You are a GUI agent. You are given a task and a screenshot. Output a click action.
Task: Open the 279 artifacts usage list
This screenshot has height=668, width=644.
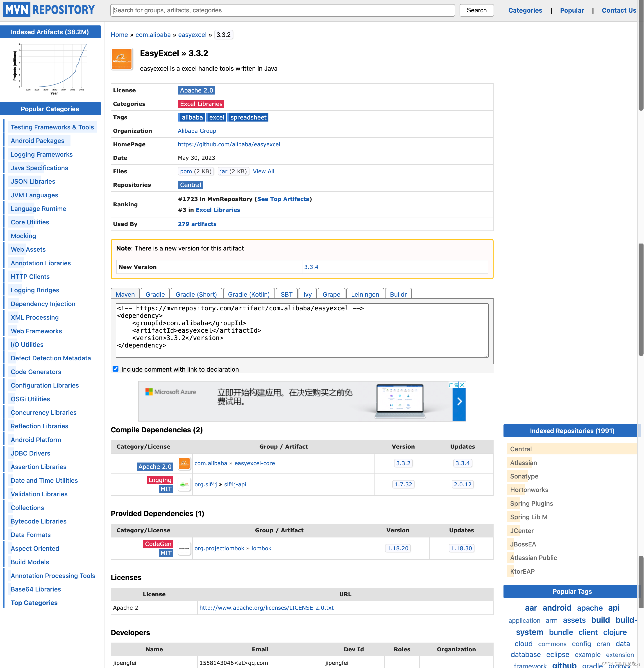tap(197, 224)
